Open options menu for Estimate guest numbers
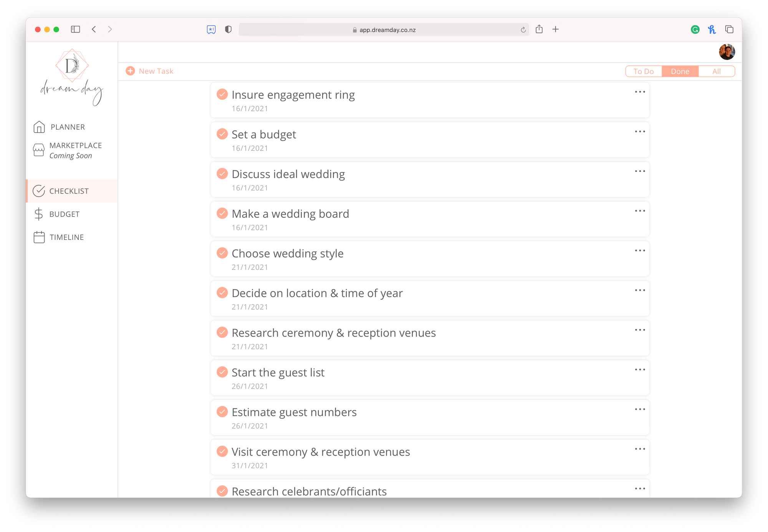 [x=640, y=409]
